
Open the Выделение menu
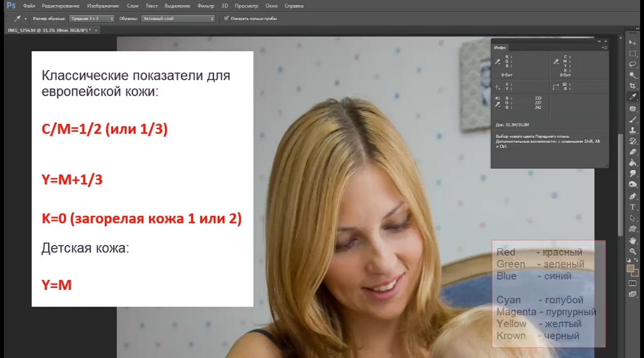(177, 6)
